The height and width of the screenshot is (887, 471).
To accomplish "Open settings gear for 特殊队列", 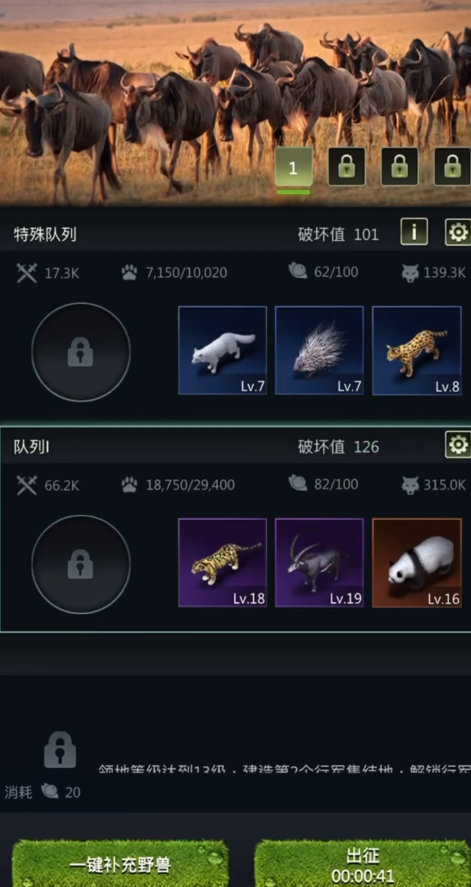I will click(x=458, y=232).
